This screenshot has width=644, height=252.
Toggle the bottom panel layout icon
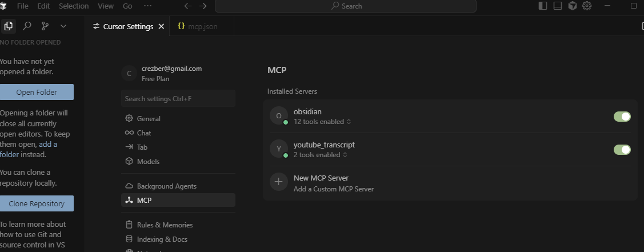click(x=557, y=6)
